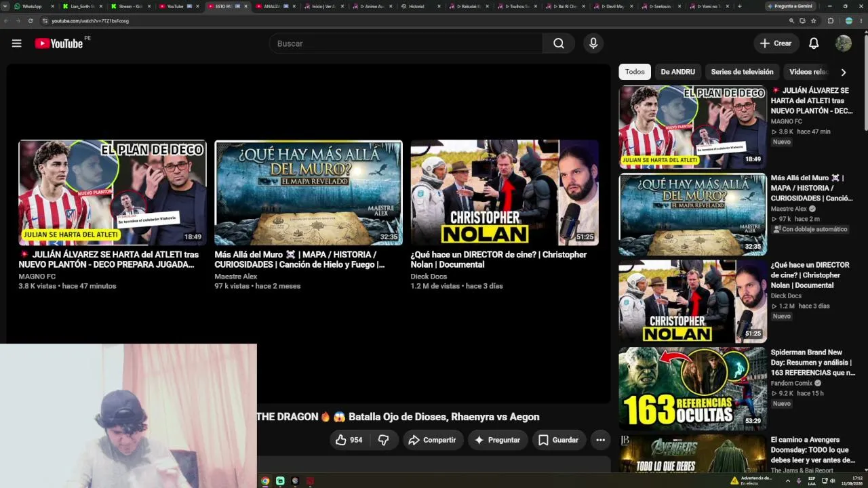
Task: Open the browser profile avatar
Action: [x=848, y=21]
